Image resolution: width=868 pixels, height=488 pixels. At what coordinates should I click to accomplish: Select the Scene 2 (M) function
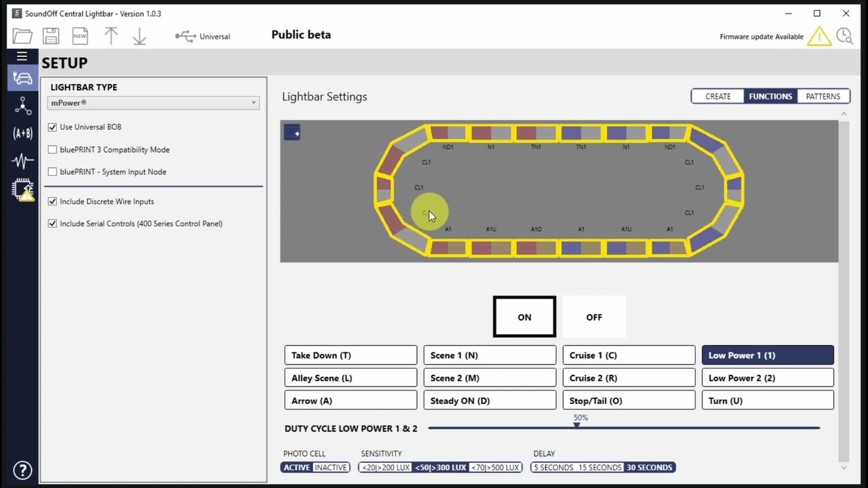[490, 378]
